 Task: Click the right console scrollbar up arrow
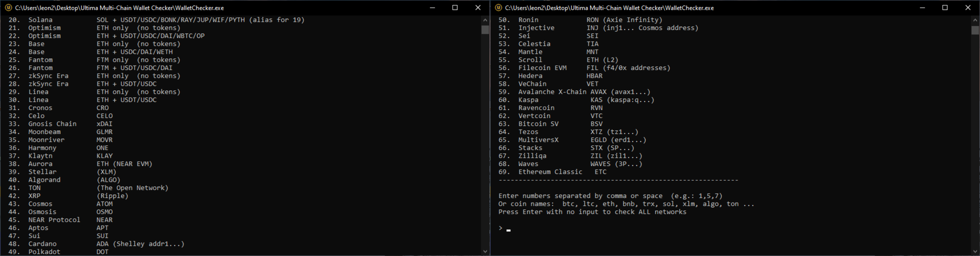pyautogui.click(x=975, y=20)
